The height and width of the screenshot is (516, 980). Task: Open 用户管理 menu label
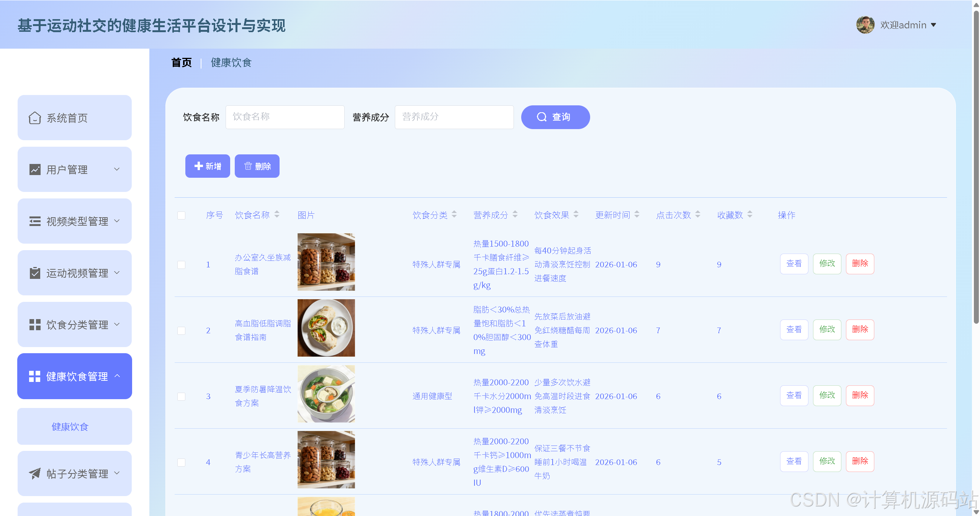click(67, 170)
